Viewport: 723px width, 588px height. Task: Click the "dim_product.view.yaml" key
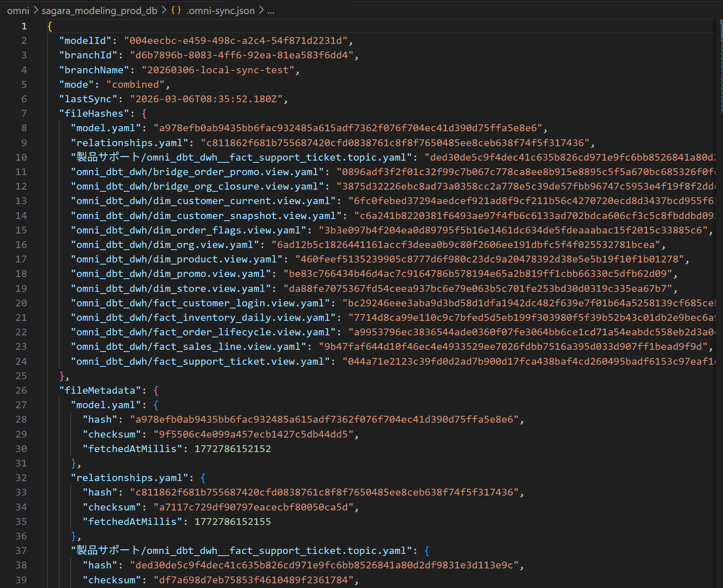pyautogui.click(x=177, y=259)
